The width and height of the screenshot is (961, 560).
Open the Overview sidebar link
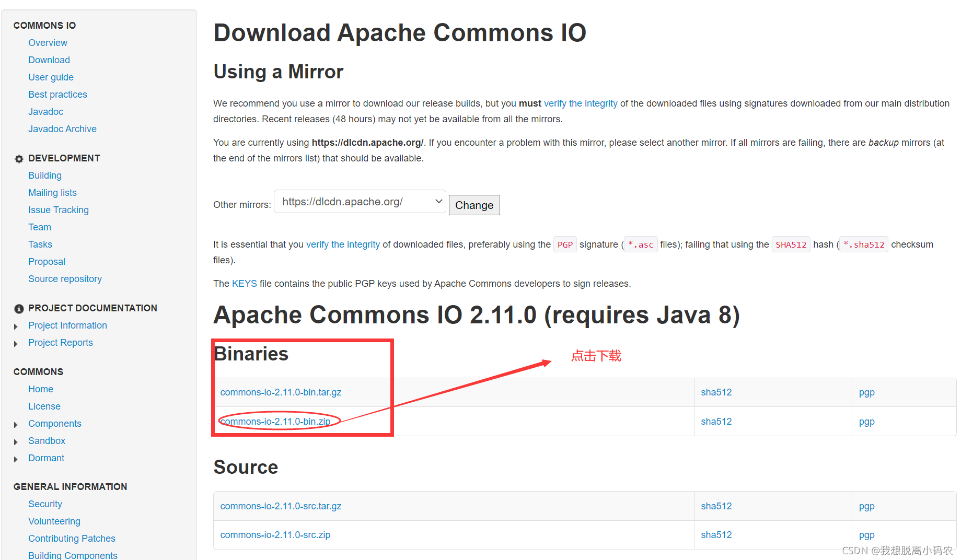48,43
